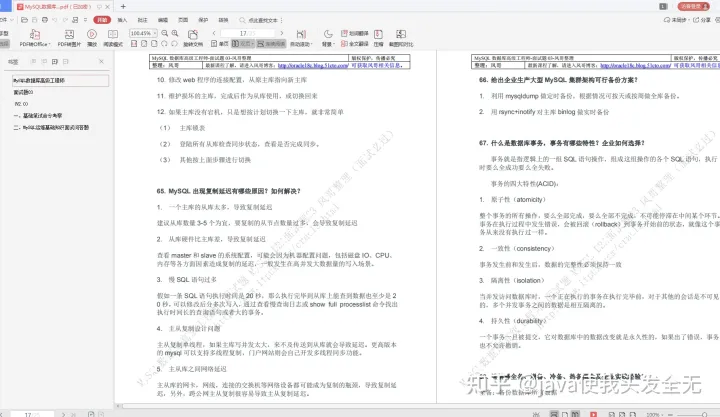Click the word translation icon
The width and height of the screenshot is (720, 417).
pos(344,33)
